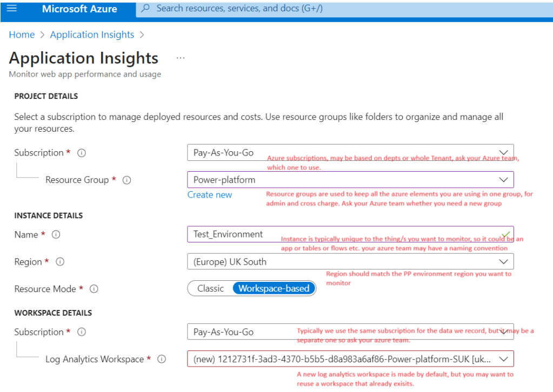Select Classic resource mode
553x392 pixels.
[210, 288]
